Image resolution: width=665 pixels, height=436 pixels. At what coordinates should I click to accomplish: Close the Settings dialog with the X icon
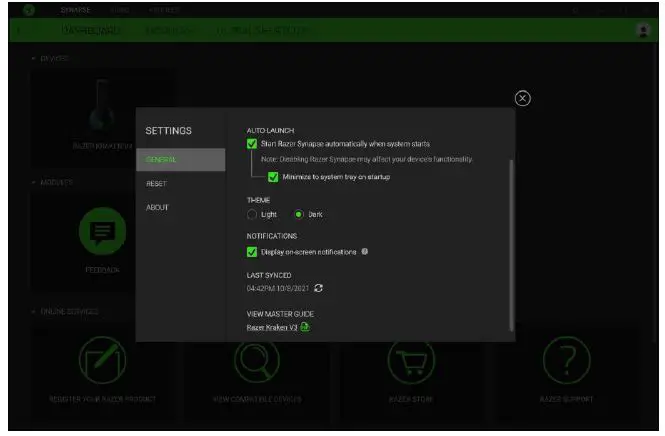click(522, 98)
